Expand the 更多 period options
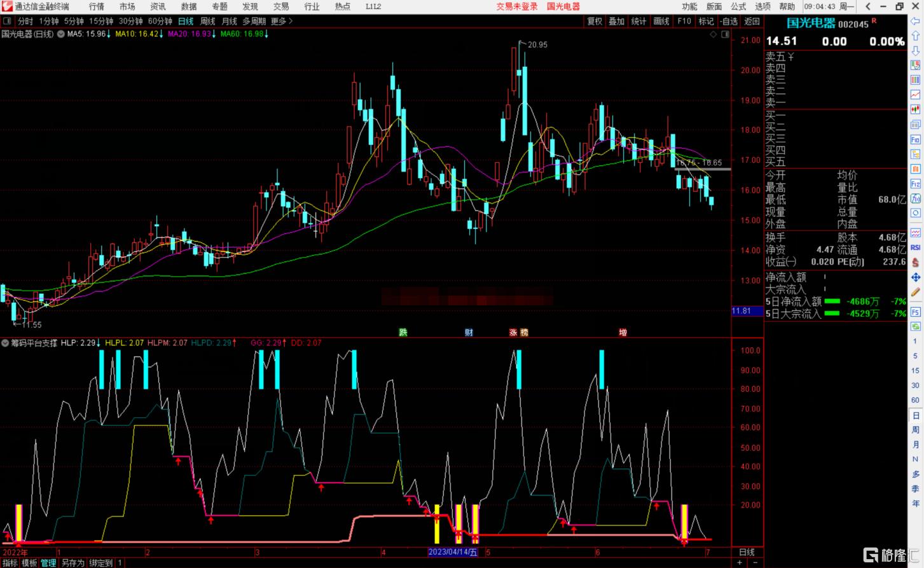 (282, 21)
